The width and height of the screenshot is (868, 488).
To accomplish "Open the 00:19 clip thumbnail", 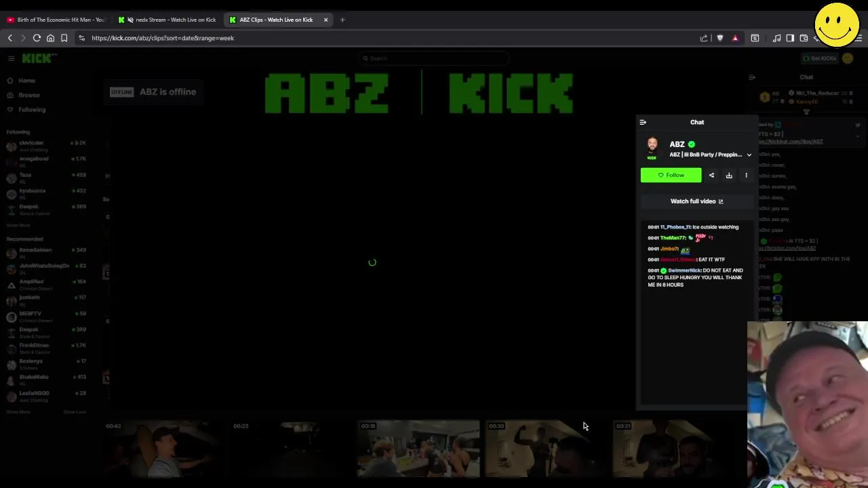I will [x=418, y=448].
